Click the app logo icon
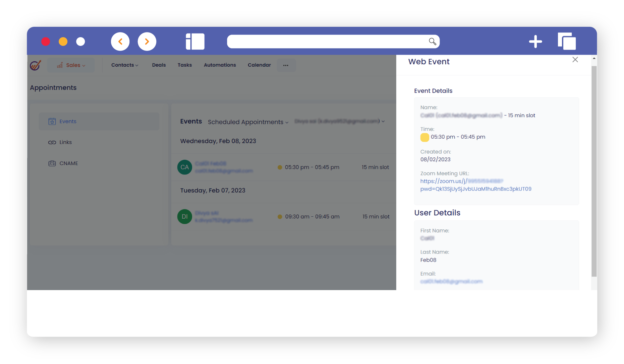Image resolution: width=624 pixels, height=364 pixels. click(x=36, y=65)
